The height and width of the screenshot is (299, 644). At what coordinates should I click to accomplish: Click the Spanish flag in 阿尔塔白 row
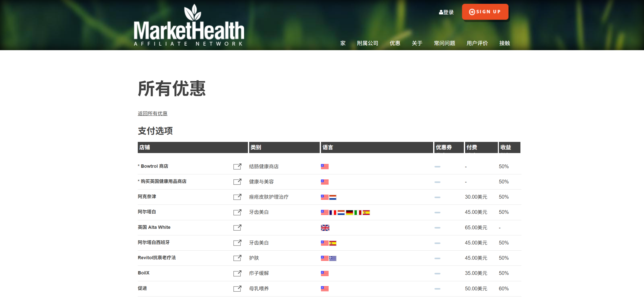[x=366, y=212]
